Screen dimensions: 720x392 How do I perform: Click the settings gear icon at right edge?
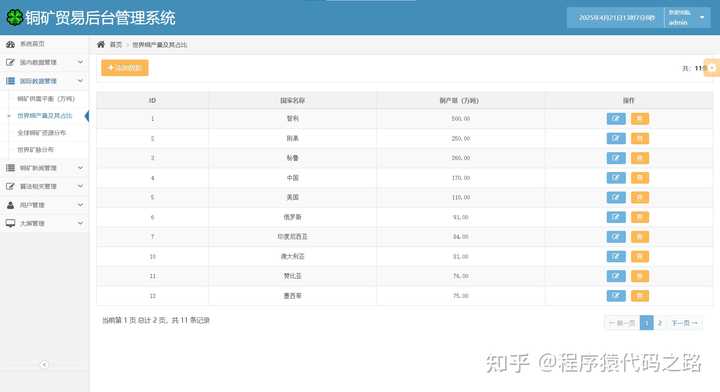(x=712, y=68)
